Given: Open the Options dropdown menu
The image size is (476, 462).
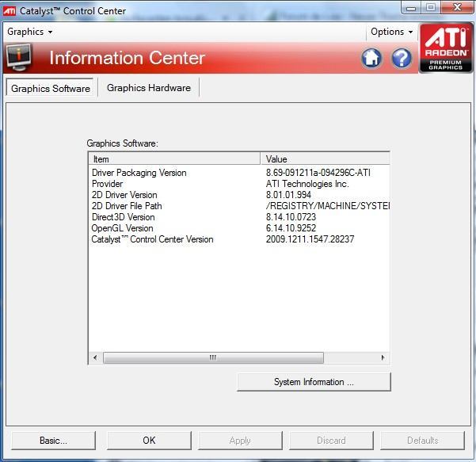Looking at the screenshot, I should [x=391, y=32].
